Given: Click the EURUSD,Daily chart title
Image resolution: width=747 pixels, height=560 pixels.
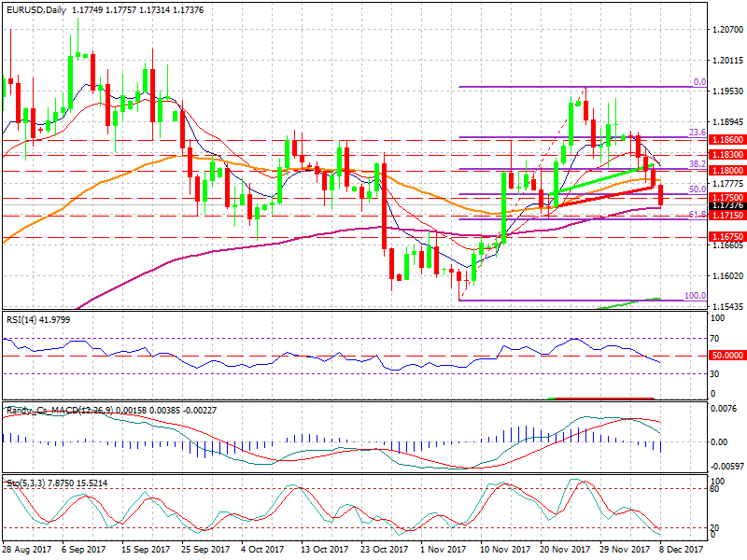Looking at the screenshot, I should click(x=36, y=9).
